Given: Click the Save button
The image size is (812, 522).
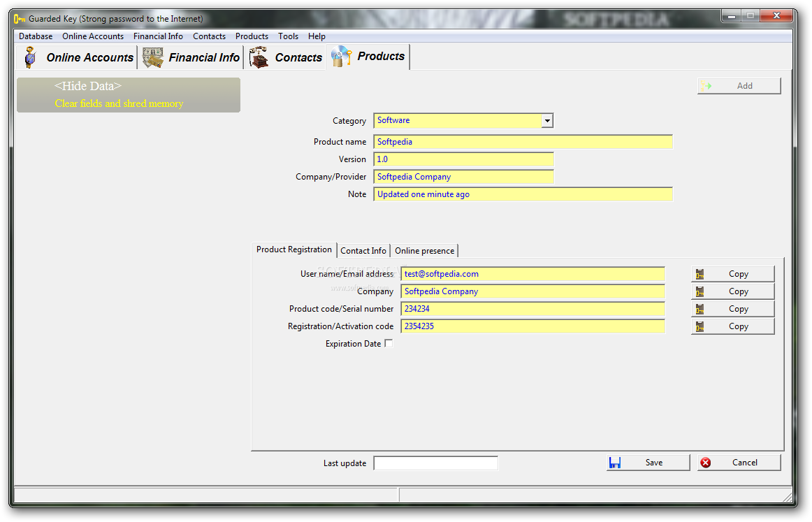Looking at the screenshot, I should tap(648, 463).
